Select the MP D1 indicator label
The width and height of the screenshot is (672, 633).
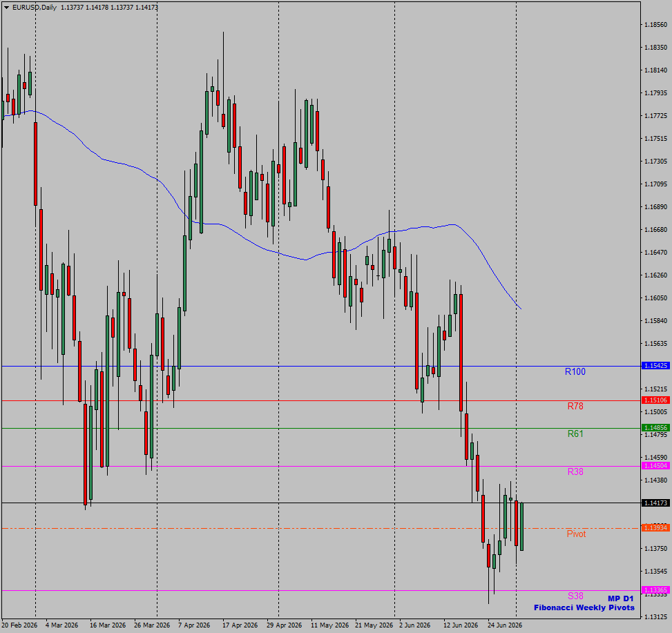[621, 598]
